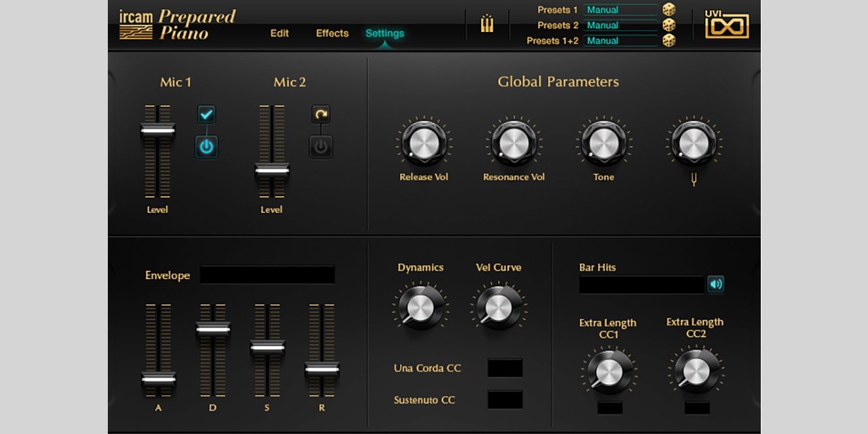Click the UVI logo icon
Screen dimensions: 868x434
(727, 25)
